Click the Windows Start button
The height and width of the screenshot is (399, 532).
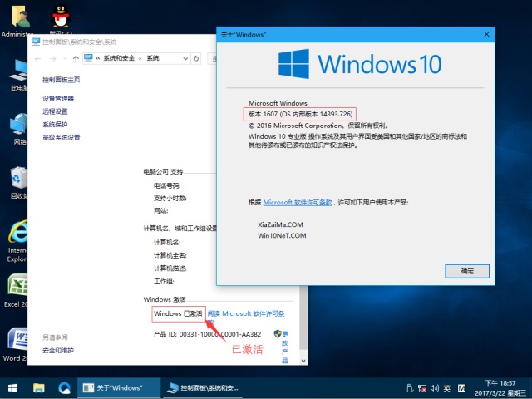12,388
